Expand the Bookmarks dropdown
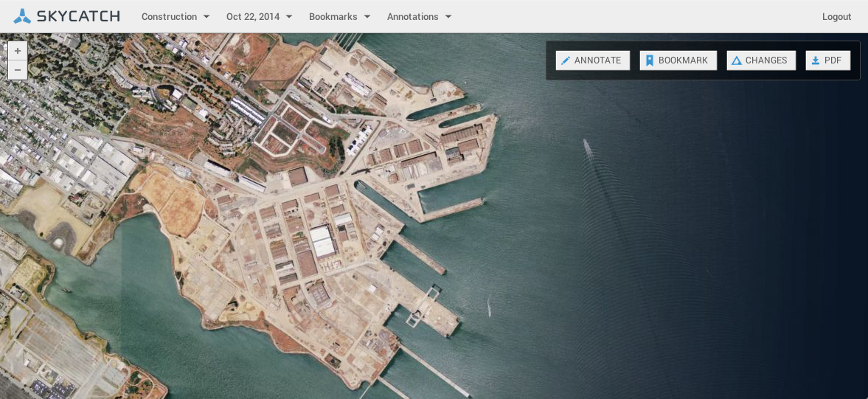 (x=340, y=17)
